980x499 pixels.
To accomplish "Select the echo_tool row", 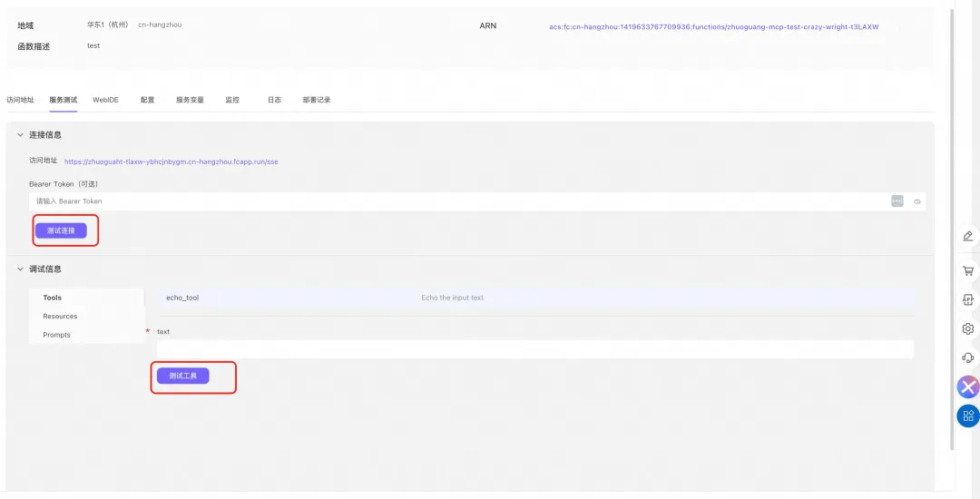I will pos(535,298).
